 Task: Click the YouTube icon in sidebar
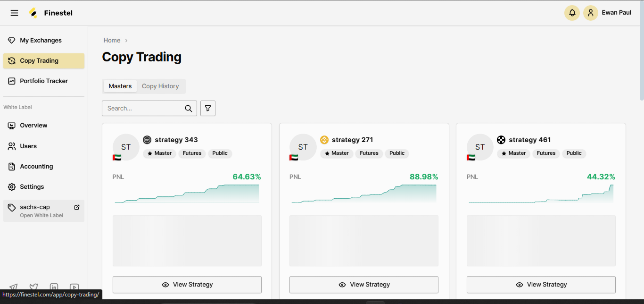coord(74,287)
